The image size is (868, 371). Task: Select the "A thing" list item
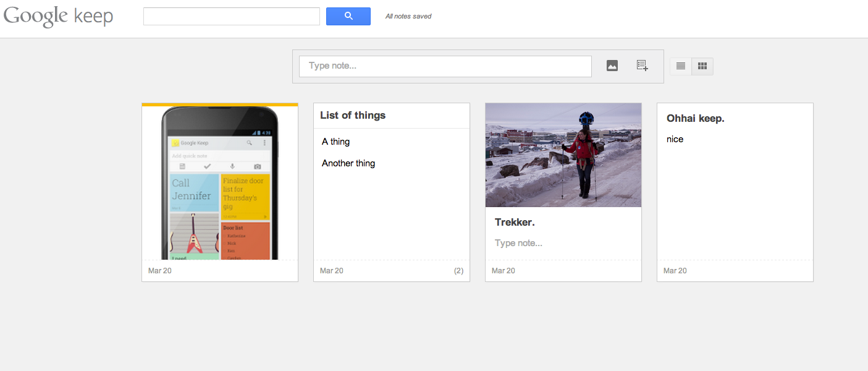tap(336, 142)
